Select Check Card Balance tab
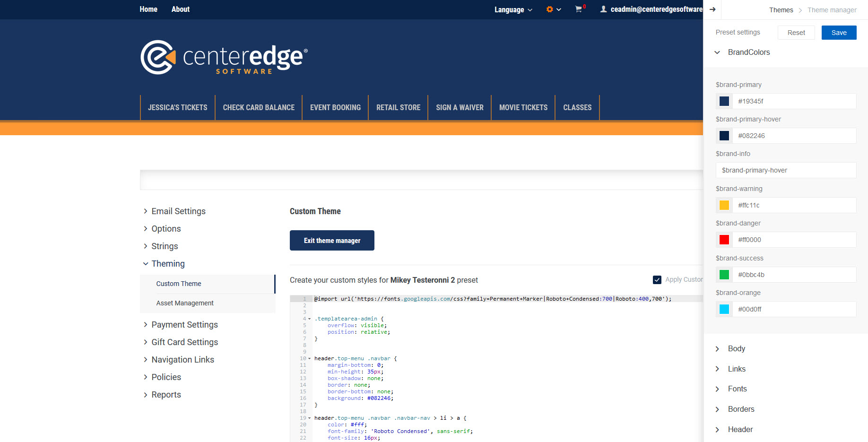The height and width of the screenshot is (442, 868). tap(259, 107)
